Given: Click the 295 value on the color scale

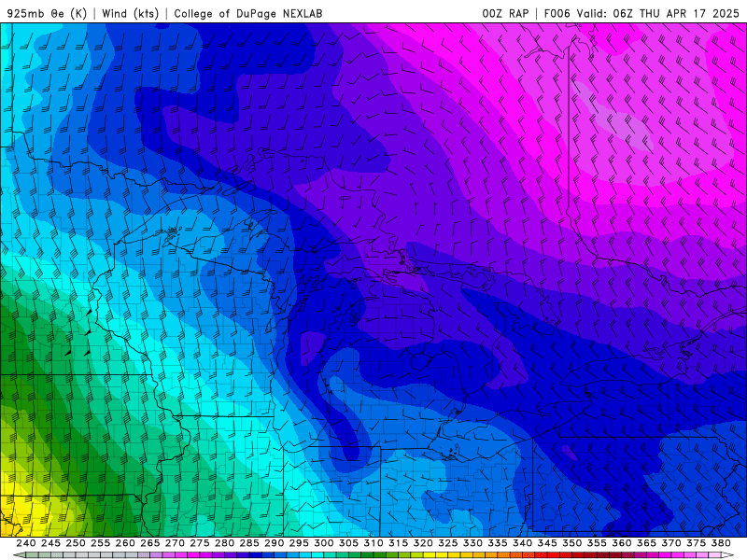Looking at the screenshot, I should pos(299,543).
